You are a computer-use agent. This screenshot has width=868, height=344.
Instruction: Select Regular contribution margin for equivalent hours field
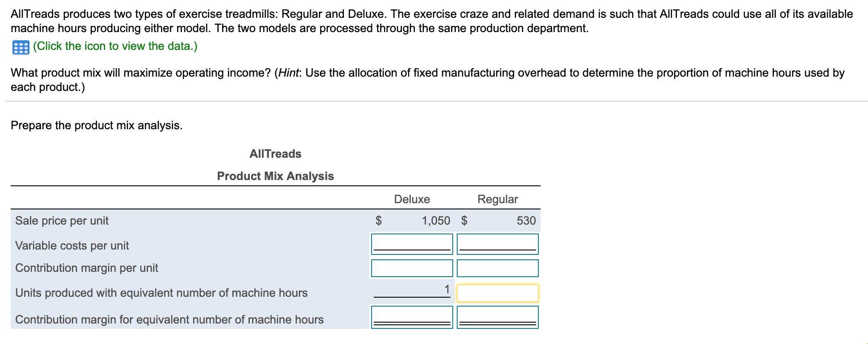497,317
